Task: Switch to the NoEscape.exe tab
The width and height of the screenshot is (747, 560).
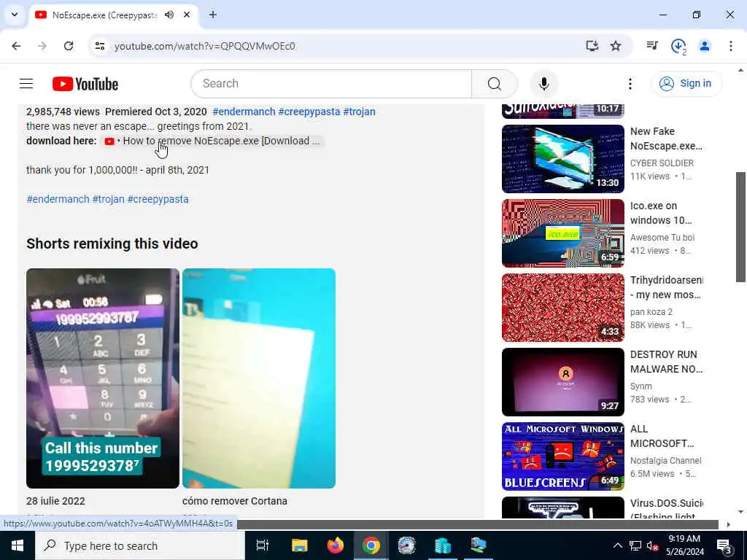Action: pyautogui.click(x=105, y=15)
